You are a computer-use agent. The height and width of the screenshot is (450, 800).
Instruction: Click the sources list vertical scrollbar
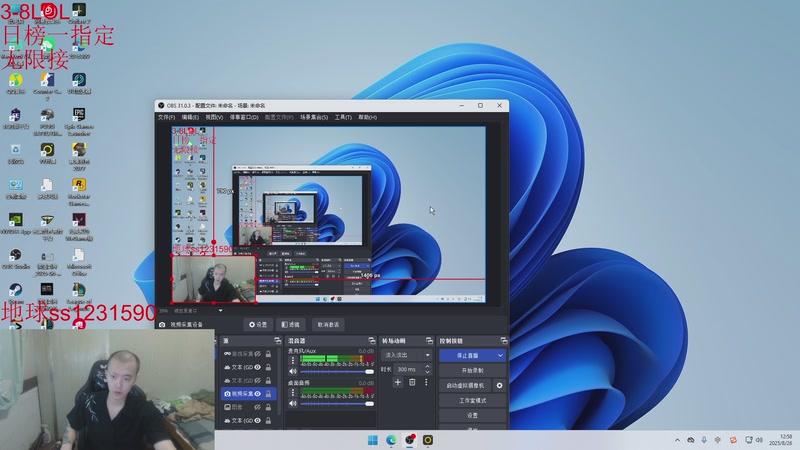point(279,380)
